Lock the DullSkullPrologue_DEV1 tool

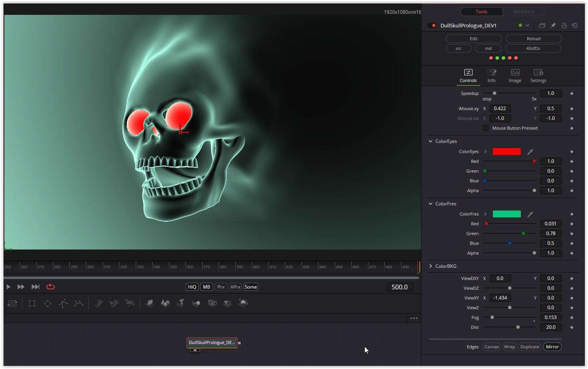(x=564, y=26)
